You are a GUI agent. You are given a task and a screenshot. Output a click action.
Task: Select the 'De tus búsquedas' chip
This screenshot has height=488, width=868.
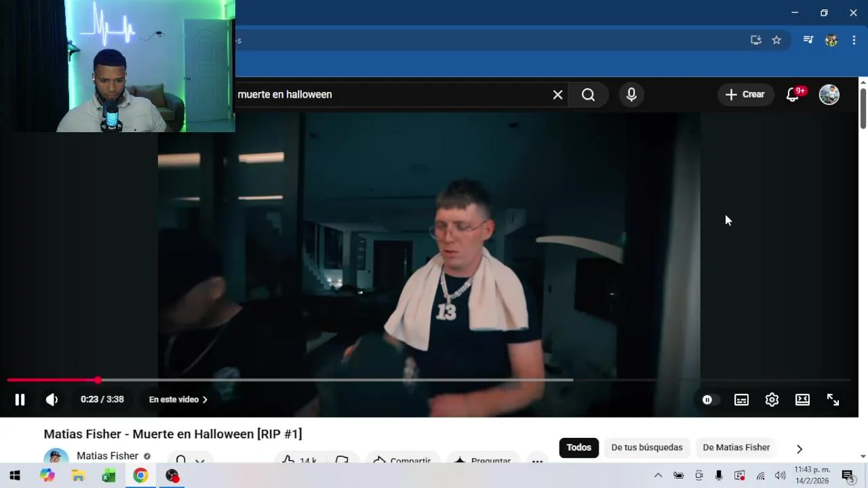(647, 447)
